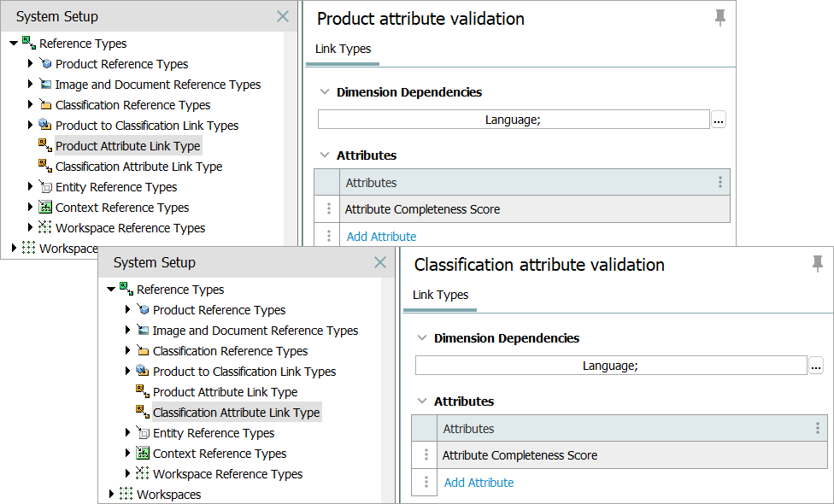Image resolution: width=834 pixels, height=504 pixels.
Task: Click Workspace Reference Types icon in upper tree
Action: (45, 227)
